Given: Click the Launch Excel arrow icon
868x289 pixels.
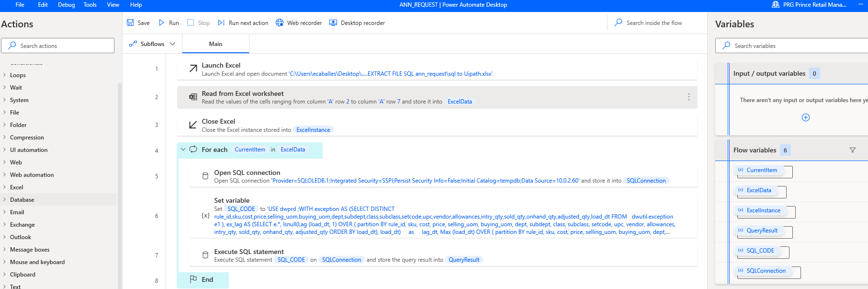Looking at the screenshot, I should pyautogui.click(x=193, y=69).
